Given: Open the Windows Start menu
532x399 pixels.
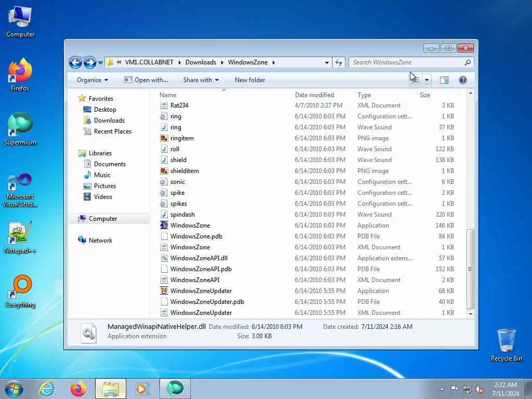Looking at the screenshot, I should 14,389.
